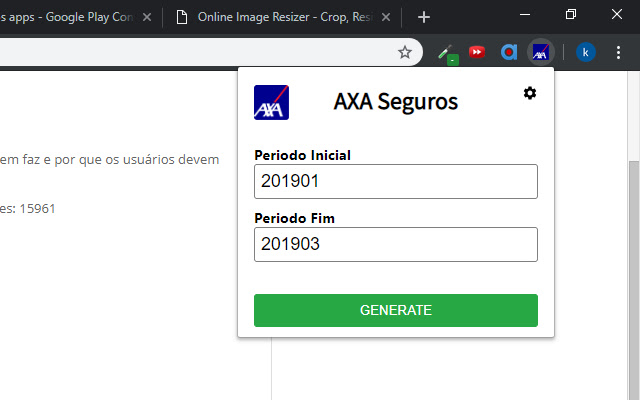Close the browser window
This screenshot has width=640, height=400.
[x=617, y=15]
